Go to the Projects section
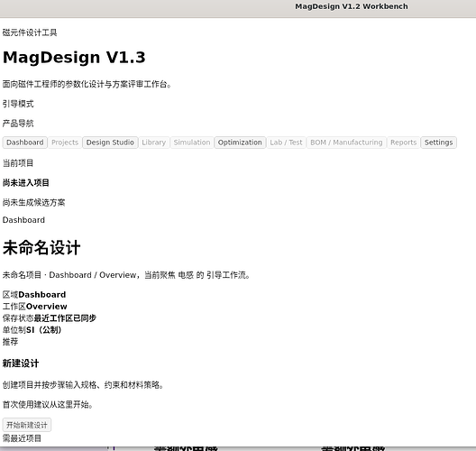The width and height of the screenshot is (476, 451). (65, 143)
